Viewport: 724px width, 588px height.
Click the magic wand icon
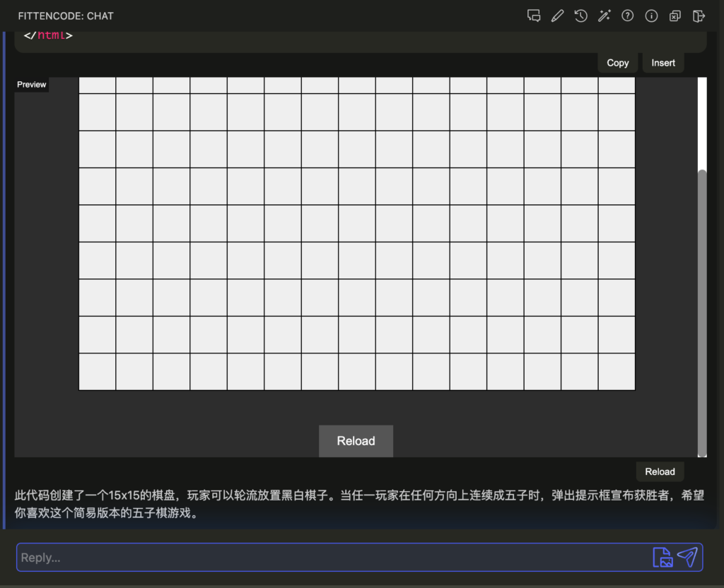[604, 16]
